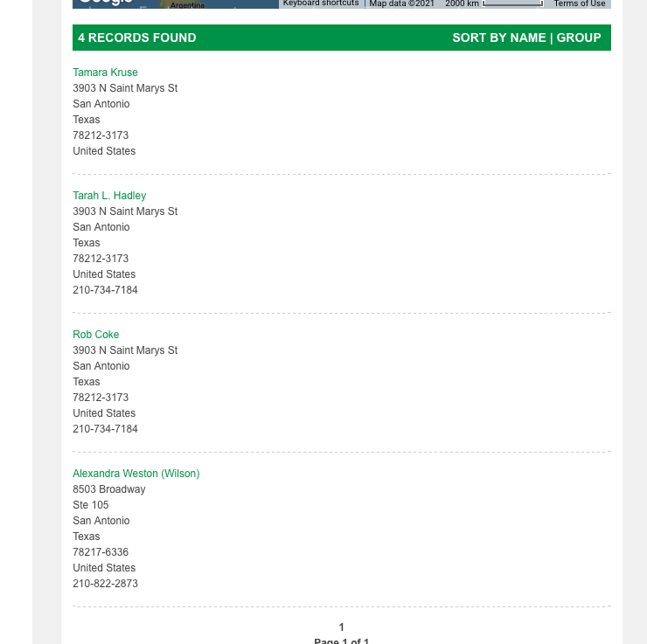Click the Rob Coke name link

pos(96,335)
